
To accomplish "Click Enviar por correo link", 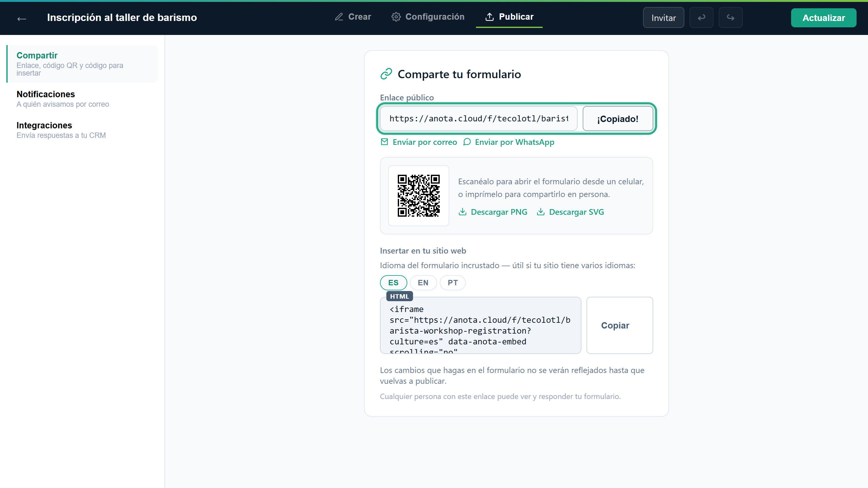I will [x=418, y=142].
